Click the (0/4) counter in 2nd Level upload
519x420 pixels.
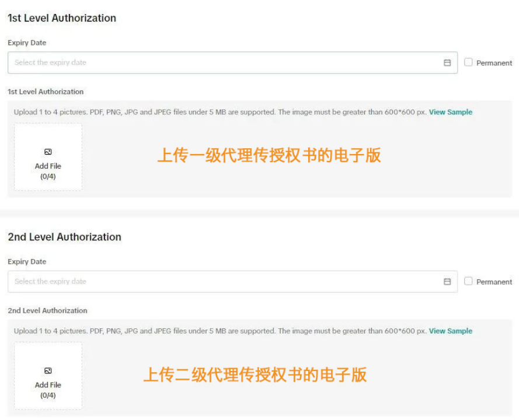tap(48, 395)
